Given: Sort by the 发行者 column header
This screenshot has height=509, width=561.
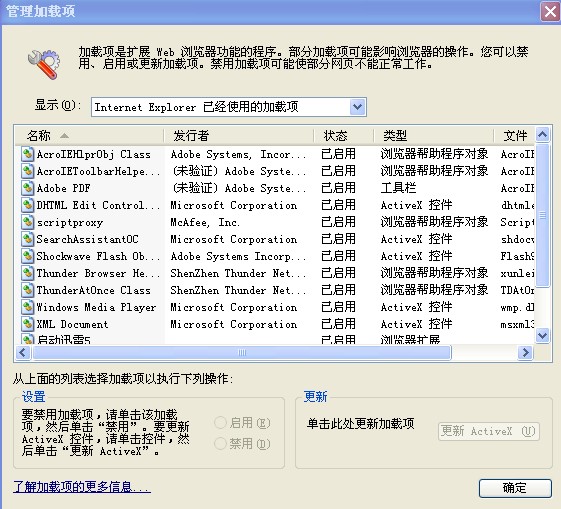Looking at the screenshot, I should point(239,136).
